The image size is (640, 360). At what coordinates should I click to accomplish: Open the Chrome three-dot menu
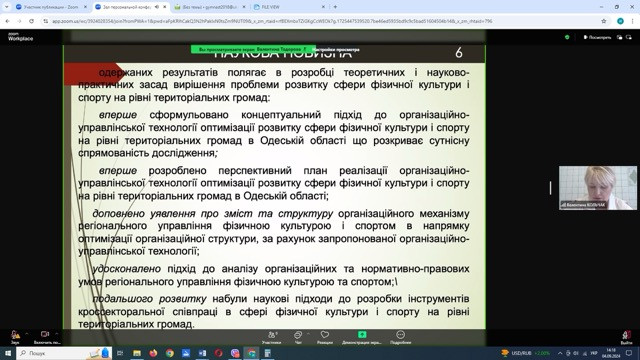(633, 21)
